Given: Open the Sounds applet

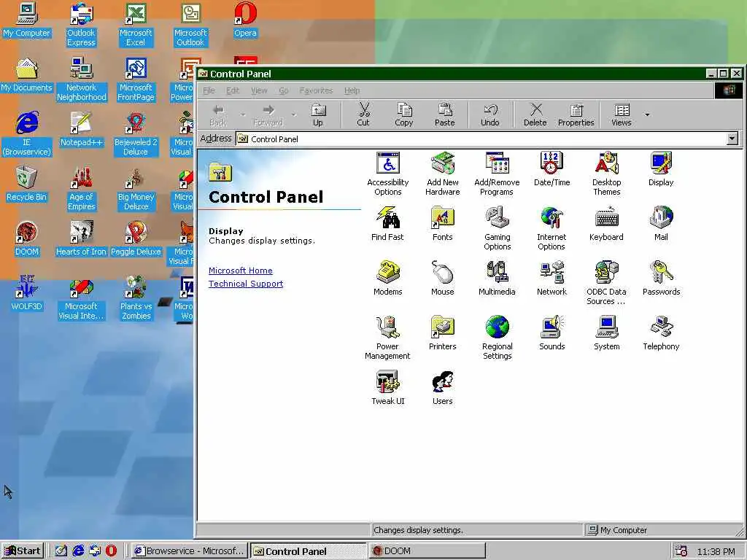Looking at the screenshot, I should tap(551, 333).
